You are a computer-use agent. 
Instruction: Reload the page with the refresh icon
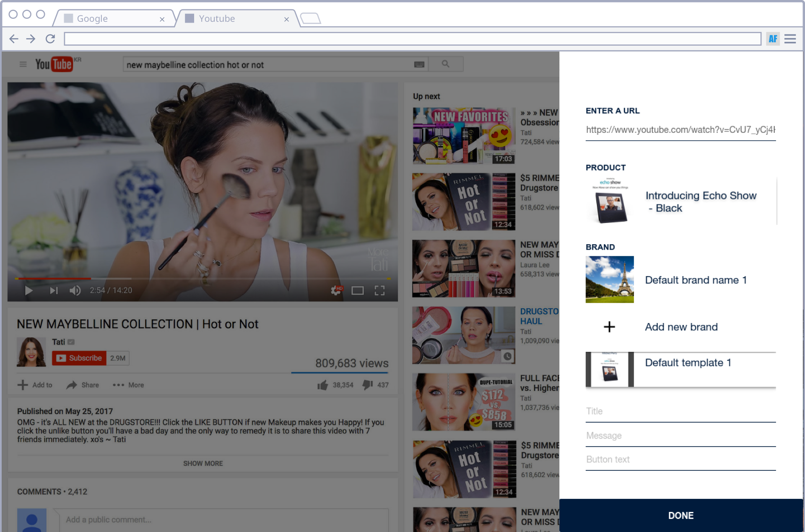(50, 39)
